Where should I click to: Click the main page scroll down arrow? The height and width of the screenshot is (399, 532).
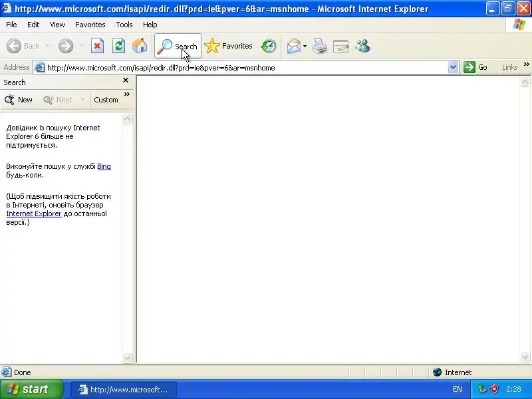coord(525,356)
